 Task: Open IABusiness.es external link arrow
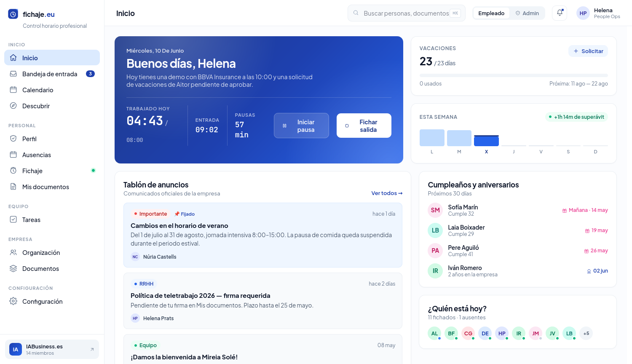click(92, 349)
